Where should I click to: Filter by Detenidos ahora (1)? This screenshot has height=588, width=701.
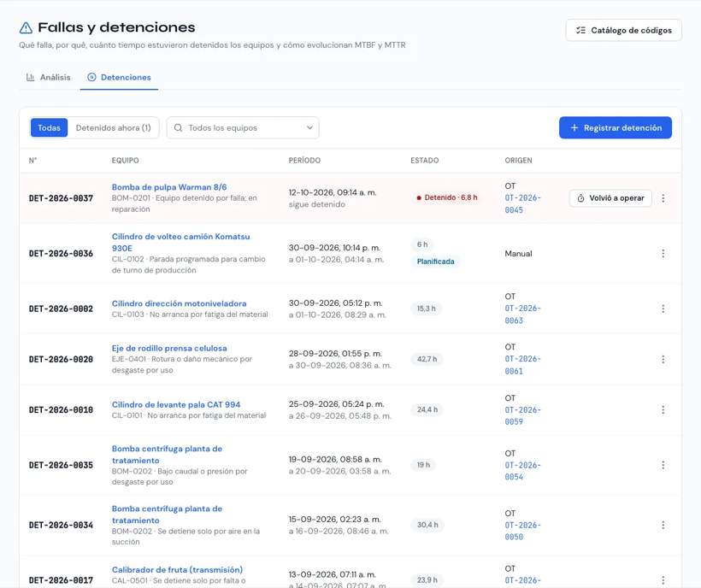click(113, 128)
